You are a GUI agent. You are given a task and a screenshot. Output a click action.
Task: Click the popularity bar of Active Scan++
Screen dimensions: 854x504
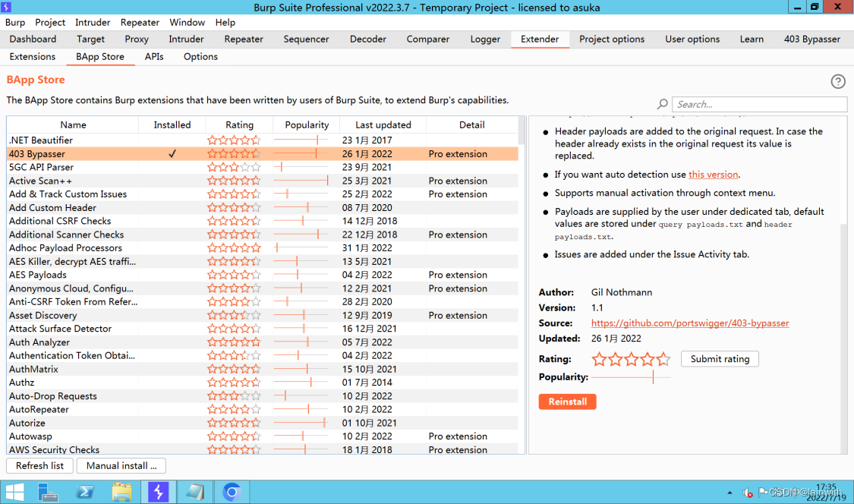tap(301, 181)
